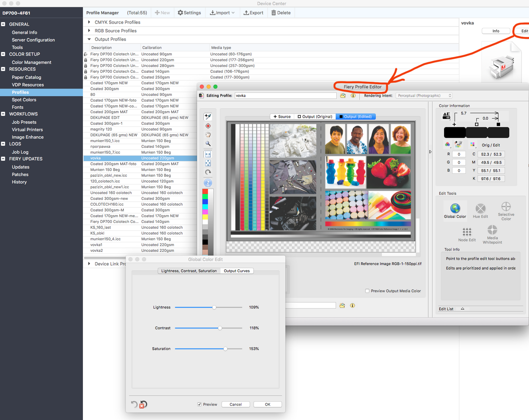Select the red target marker tool

pyautogui.click(x=208, y=126)
